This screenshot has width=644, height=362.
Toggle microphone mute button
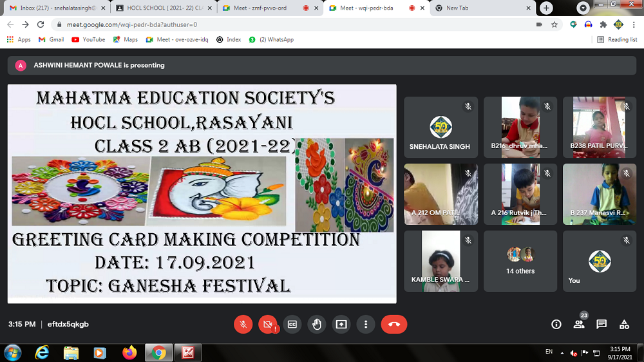click(x=243, y=325)
